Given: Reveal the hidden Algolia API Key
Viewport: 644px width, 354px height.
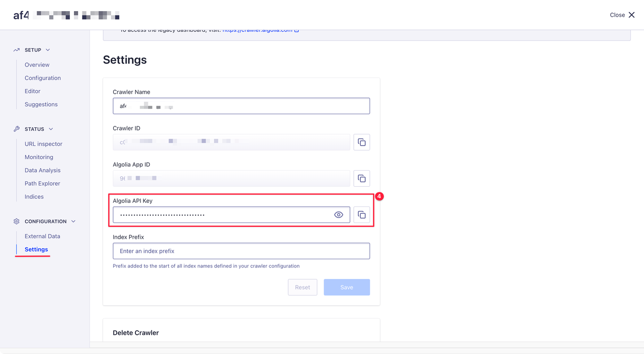Looking at the screenshot, I should 339,215.
